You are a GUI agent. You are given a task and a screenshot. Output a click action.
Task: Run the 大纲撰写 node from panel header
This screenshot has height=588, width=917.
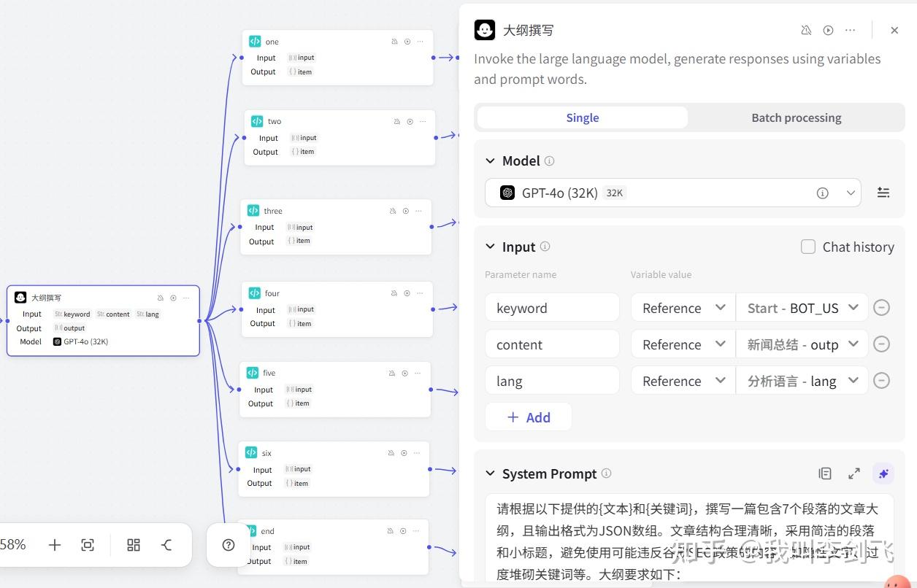coord(828,31)
